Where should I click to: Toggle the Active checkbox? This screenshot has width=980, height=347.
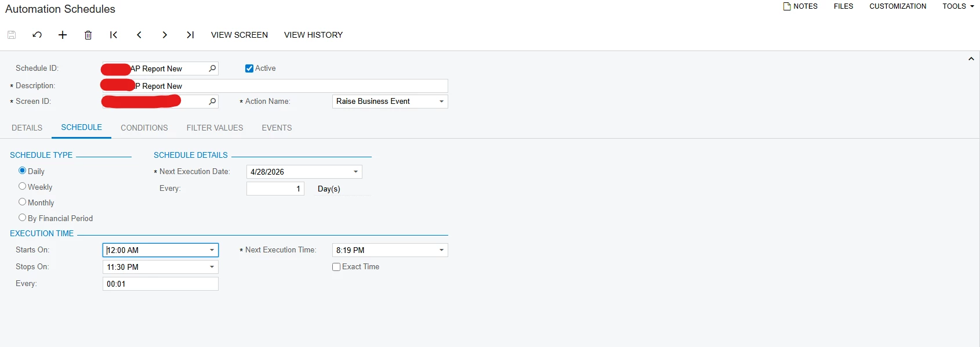[x=249, y=68]
